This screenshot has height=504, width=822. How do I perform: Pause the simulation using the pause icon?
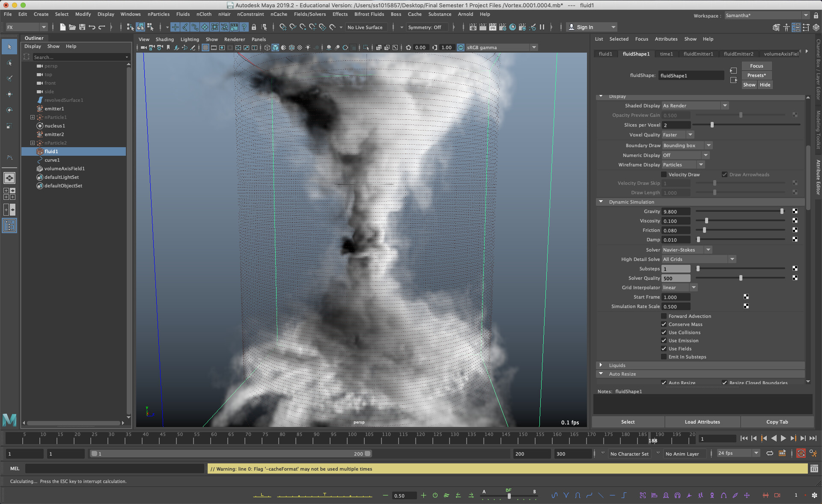pyautogui.click(x=542, y=27)
